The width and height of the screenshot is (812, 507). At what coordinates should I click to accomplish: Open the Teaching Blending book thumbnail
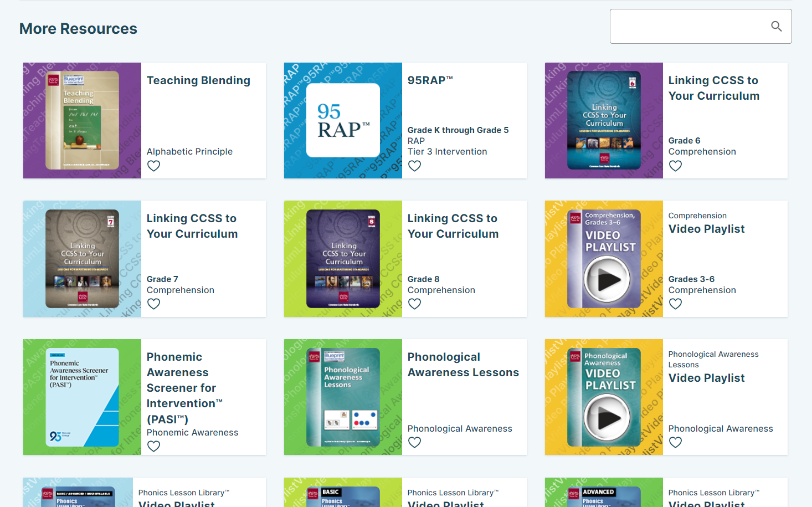coord(82,120)
